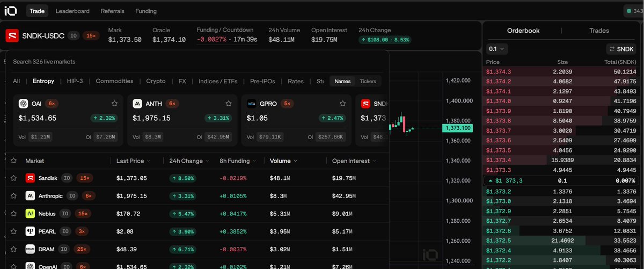Viewport: 644px width, 269px height.
Task: Click the $1,374.3 ask price row
Action: click(x=561, y=71)
